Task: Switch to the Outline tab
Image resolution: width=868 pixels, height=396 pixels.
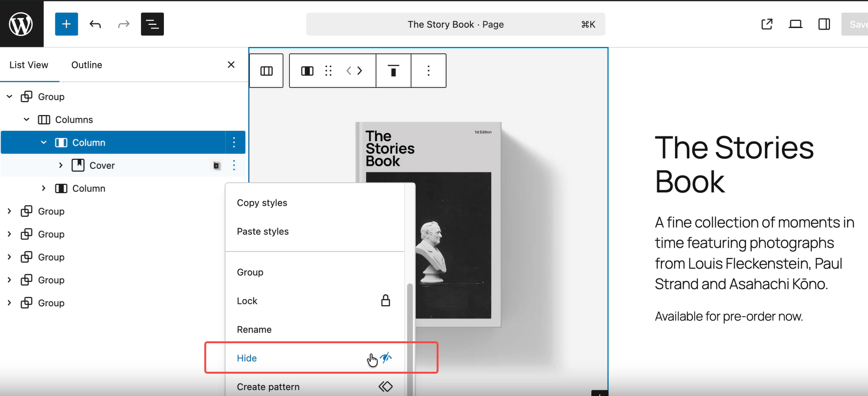Action: click(86, 65)
